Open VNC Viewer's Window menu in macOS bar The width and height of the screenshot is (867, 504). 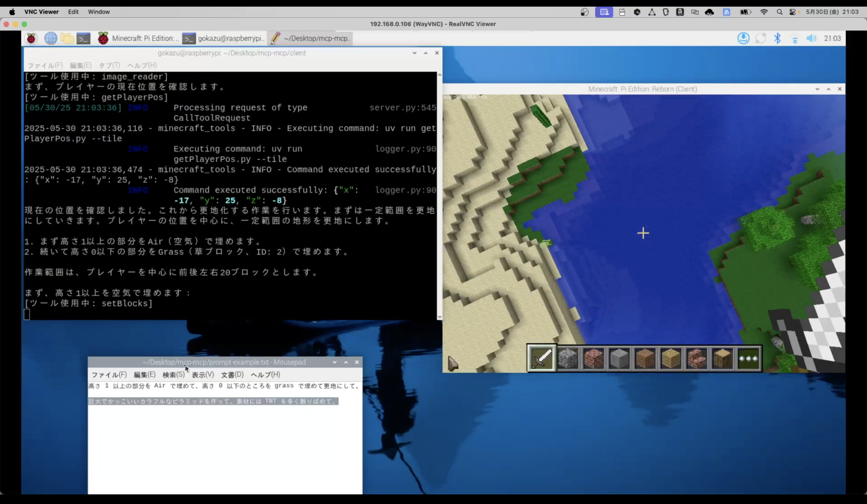(99, 12)
